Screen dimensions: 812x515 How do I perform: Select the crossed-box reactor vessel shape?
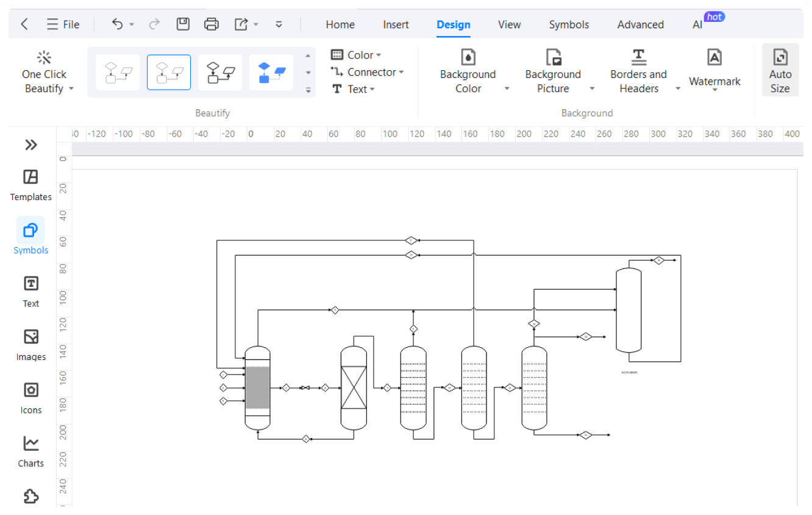tap(354, 388)
